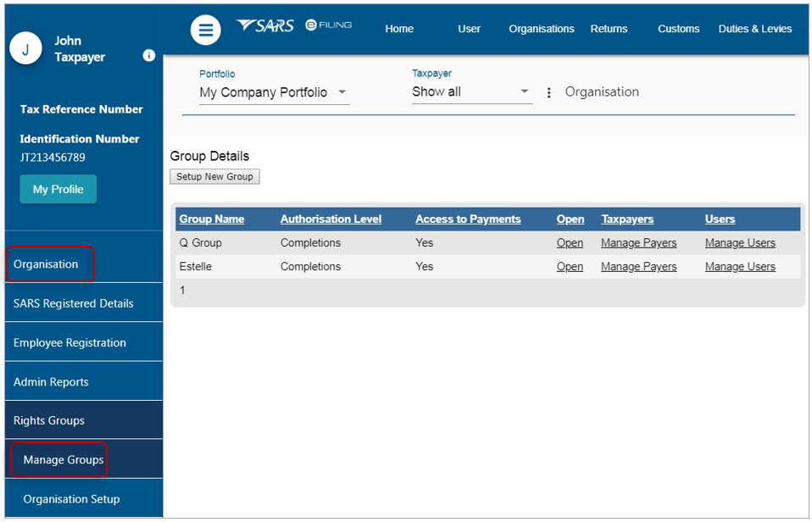Click the My Profile button
The height and width of the screenshot is (522, 812).
[x=58, y=189]
